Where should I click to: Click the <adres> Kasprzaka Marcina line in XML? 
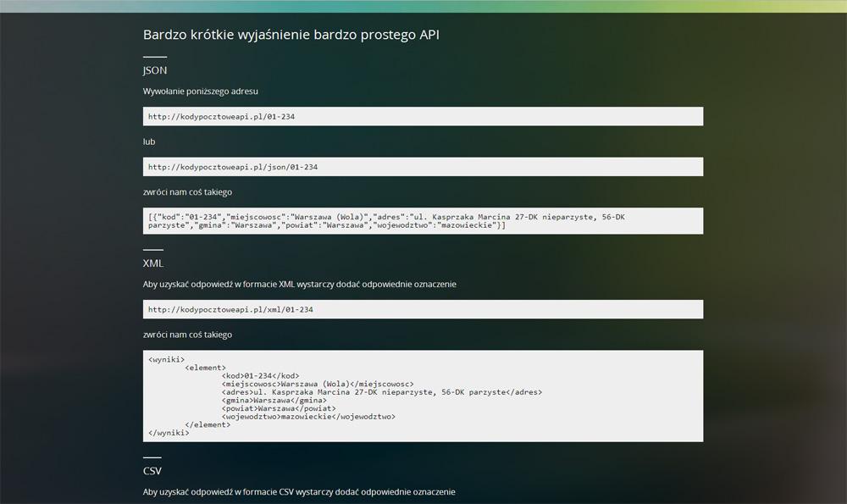pos(382,392)
